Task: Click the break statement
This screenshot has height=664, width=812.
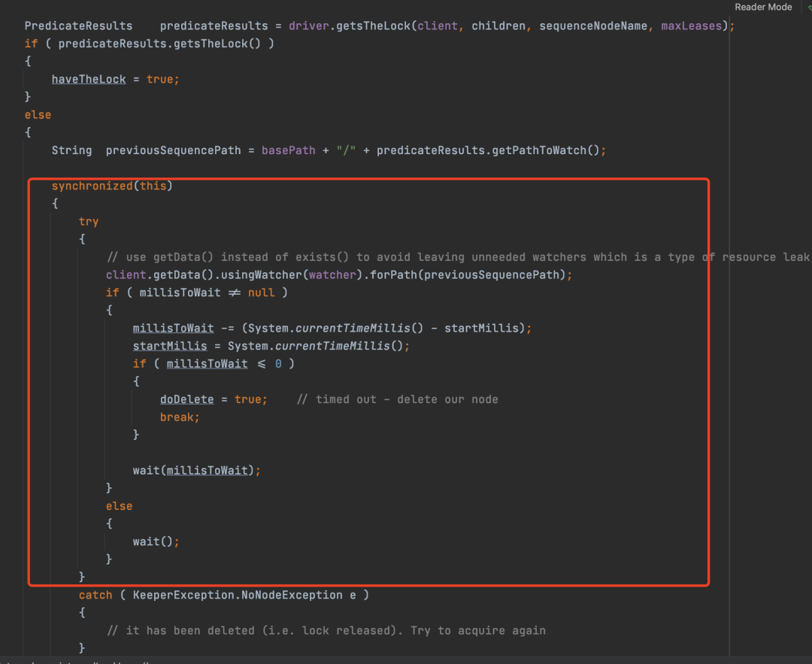Action: [x=180, y=417]
